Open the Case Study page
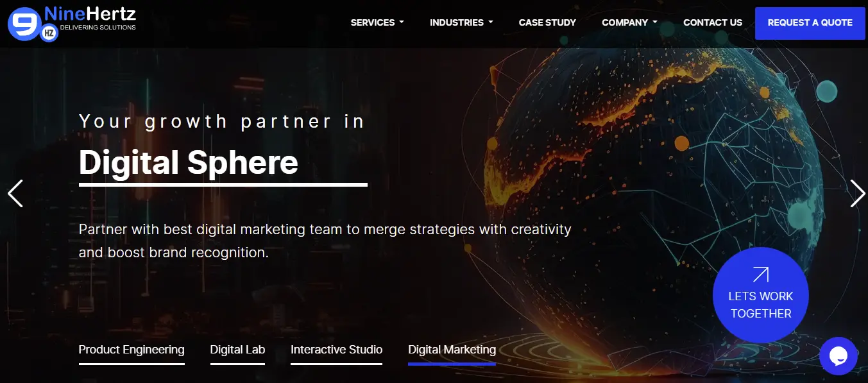The width and height of the screenshot is (868, 383). (547, 22)
